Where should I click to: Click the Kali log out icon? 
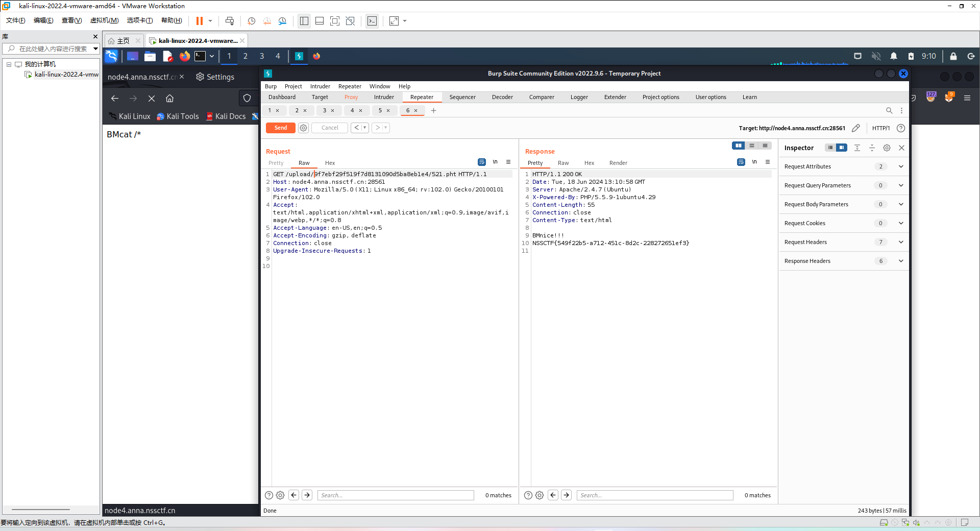point(971,56)
